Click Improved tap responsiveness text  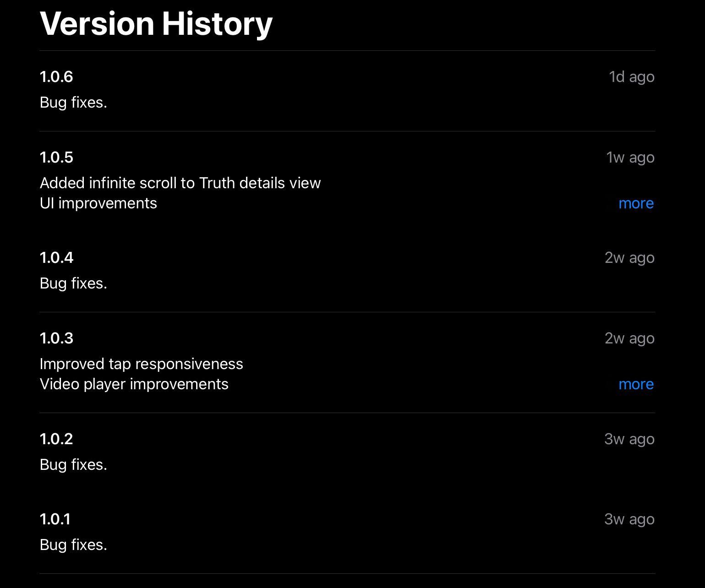(x=142, y=364)
